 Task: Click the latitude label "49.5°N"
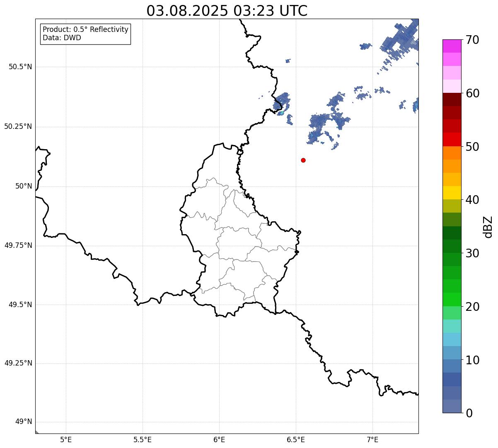point(20,305)
